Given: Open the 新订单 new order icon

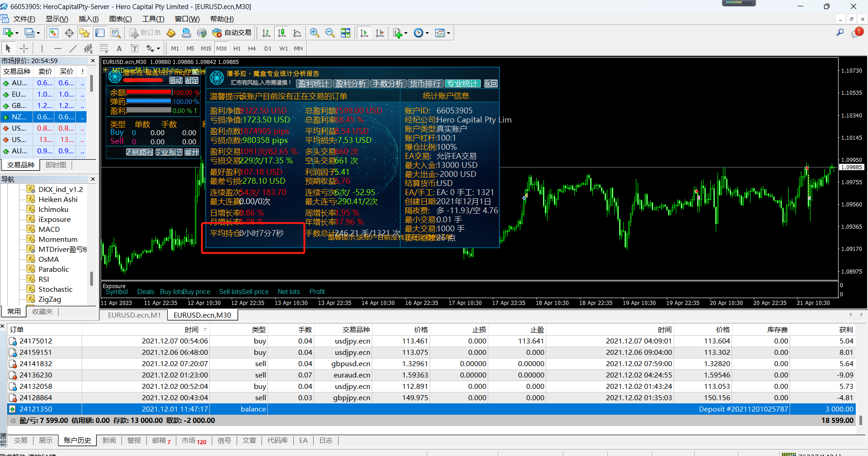Looking at the screenshot, I should [x=145, y=33].
